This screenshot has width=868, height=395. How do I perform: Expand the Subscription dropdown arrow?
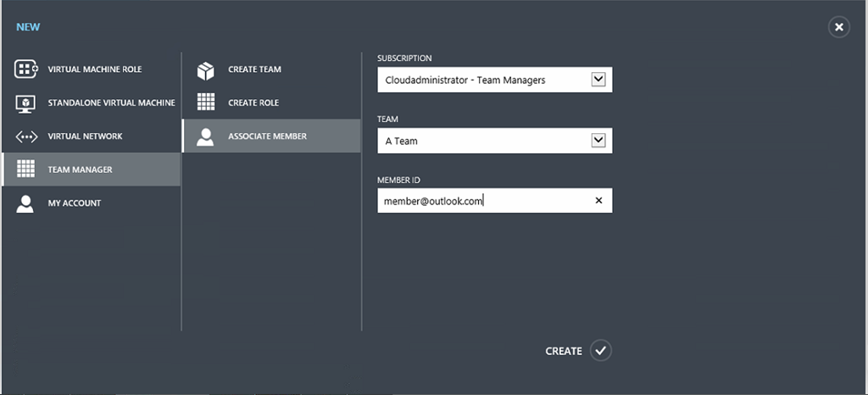tap(598, 80)
